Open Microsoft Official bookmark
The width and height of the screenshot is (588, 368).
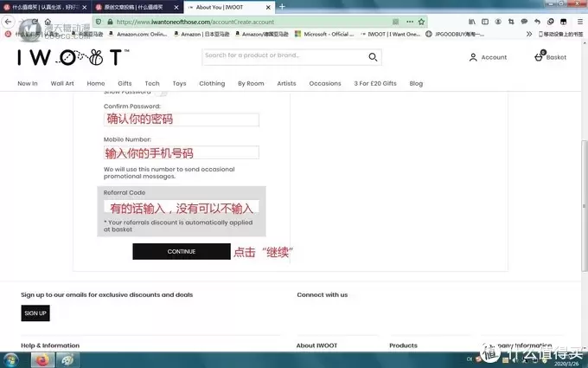[324, 34]
